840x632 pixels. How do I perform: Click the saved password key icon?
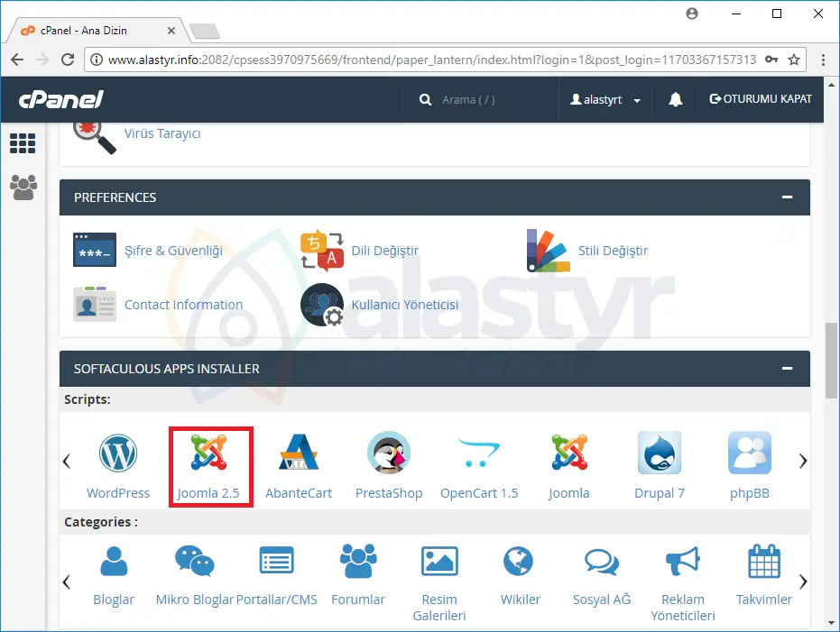click(x=771, y=60)
